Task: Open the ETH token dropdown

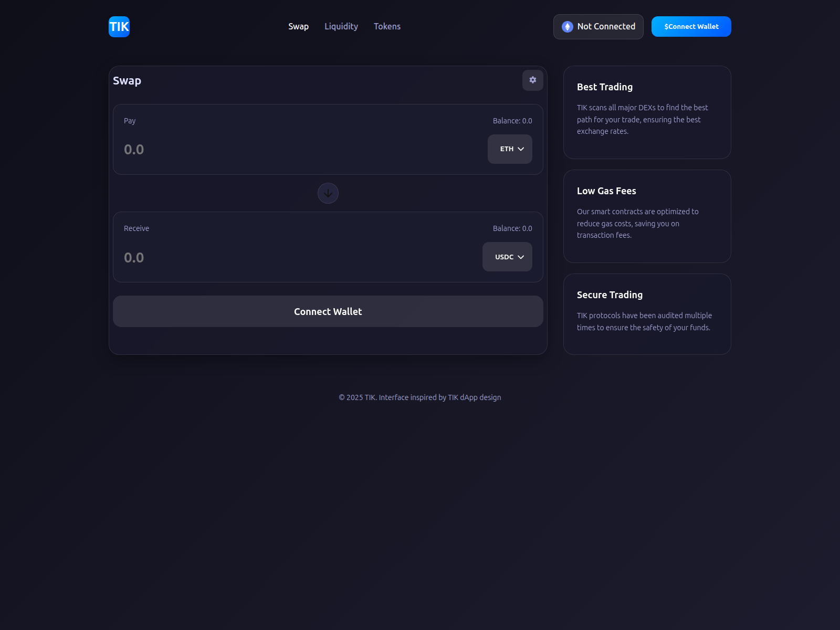Action: (510, 149)
